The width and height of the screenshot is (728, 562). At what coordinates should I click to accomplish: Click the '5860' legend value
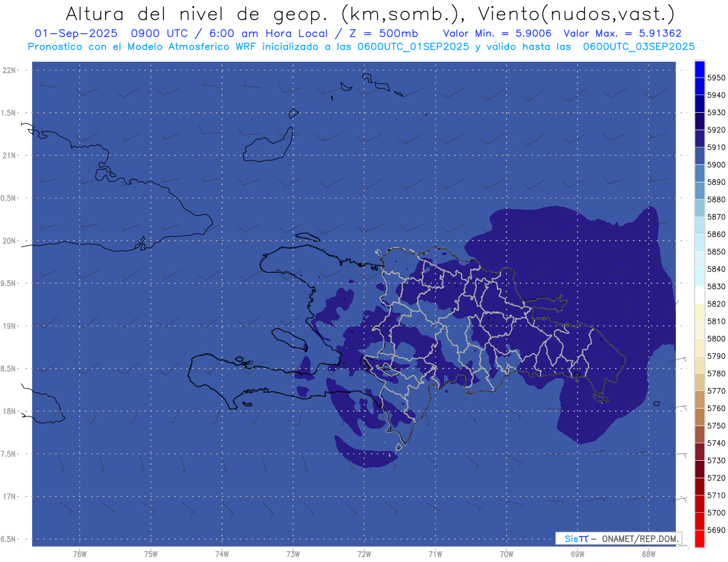pos(716,234)
